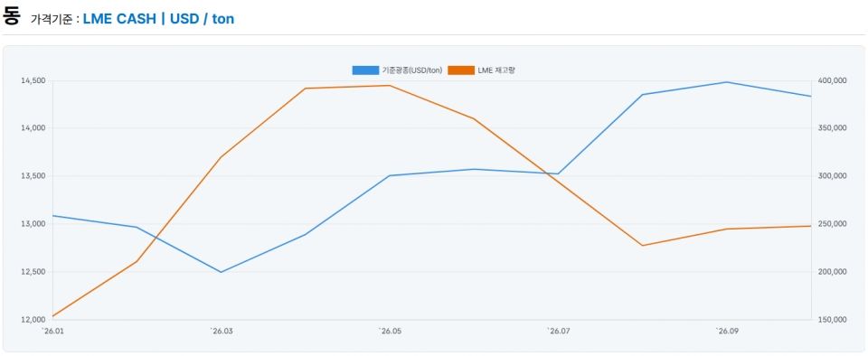868x356 pixels.
Task: Click the 150,000 right axis label
Action: tap(832, 320)
